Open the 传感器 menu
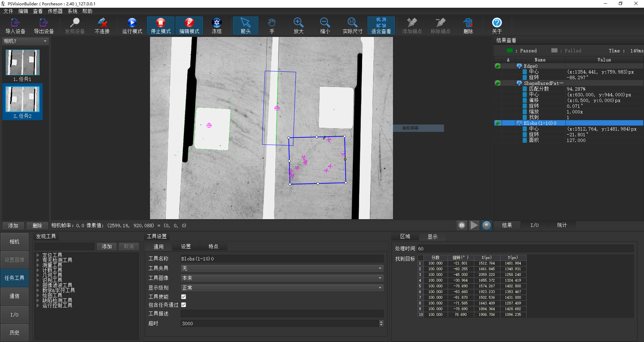Image resolution: width=644 pixels, height=342 pixels. pyautogui.click(x=55, y=11)
